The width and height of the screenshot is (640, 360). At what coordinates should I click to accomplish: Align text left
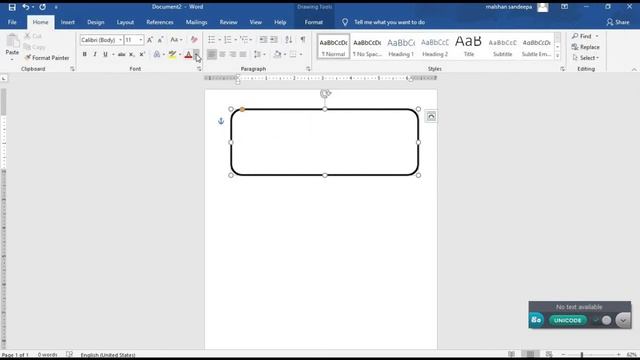212,54
